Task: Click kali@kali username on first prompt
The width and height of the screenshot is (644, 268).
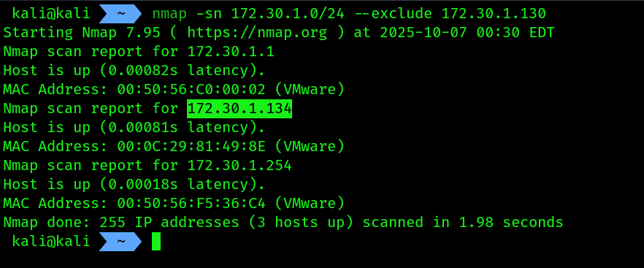Action: tap(51, 14)
